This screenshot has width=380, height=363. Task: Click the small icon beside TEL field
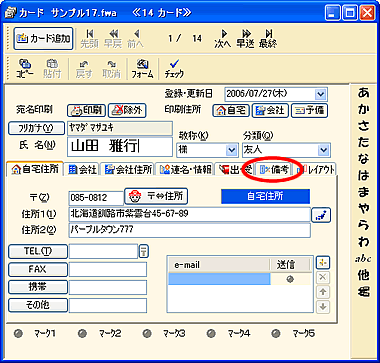[x=144, y=252]
